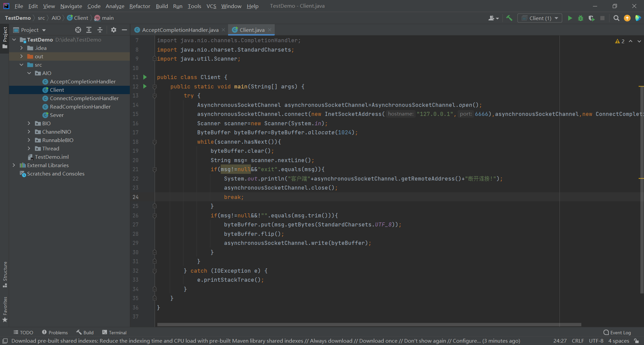Collapse the AIO package

(x=29, y=73)
